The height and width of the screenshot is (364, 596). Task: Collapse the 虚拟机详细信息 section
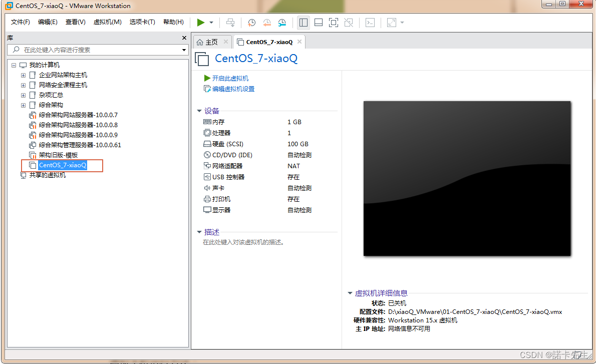pos(350,293)
